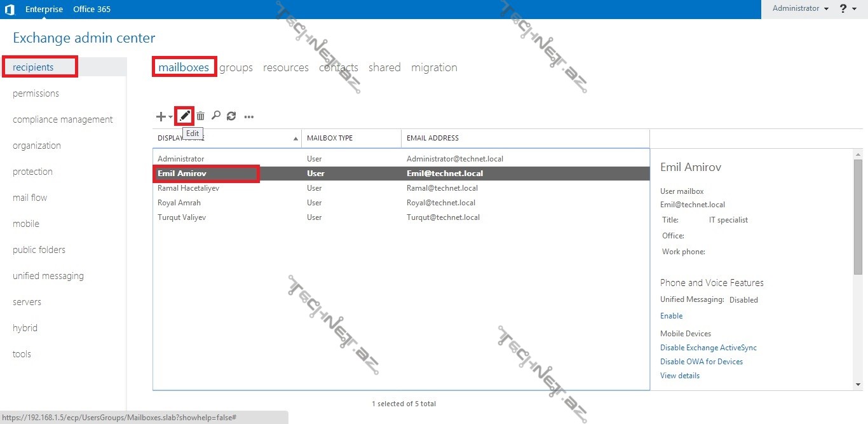
Task: Click the details pane scroll down arrow
Action: point(858,384)
